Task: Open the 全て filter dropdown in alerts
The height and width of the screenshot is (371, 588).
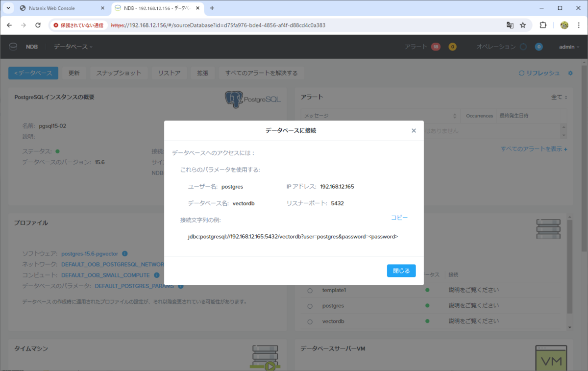Action: point(559,97)
